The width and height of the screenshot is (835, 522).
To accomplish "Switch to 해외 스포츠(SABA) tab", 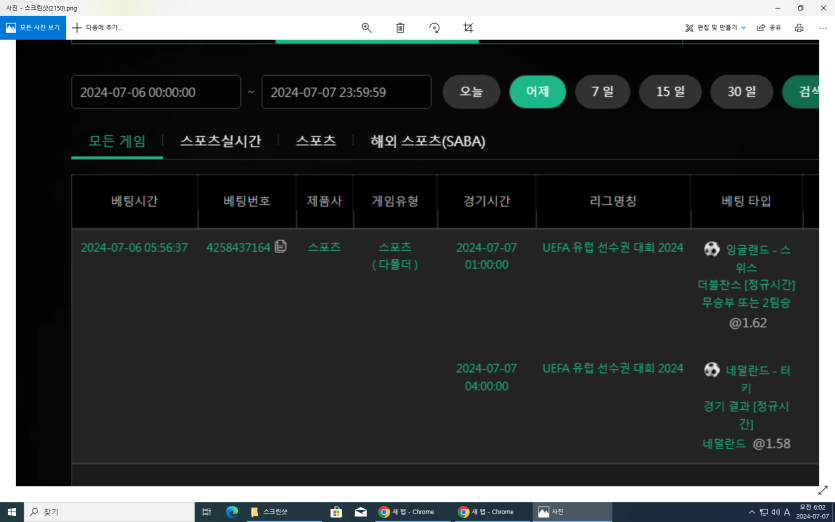I will [428, 141].
